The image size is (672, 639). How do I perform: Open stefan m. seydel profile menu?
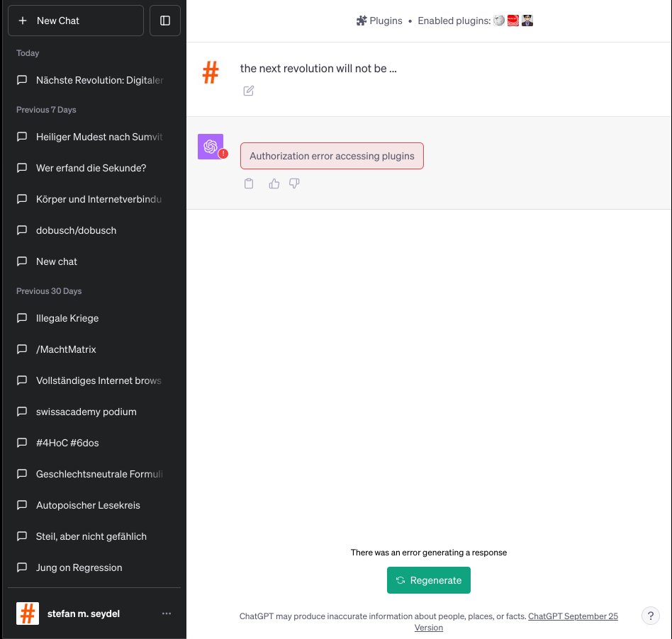click(x=94, y=613)
